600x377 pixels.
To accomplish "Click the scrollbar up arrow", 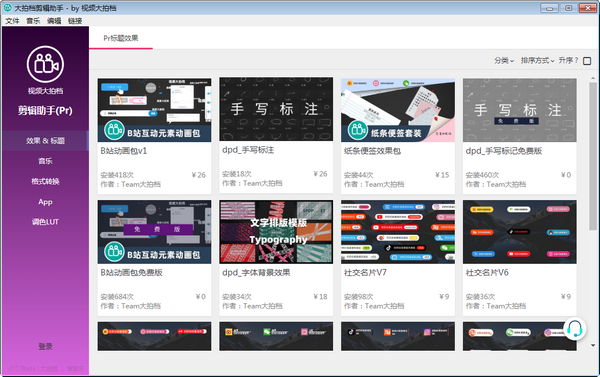I will click(x=593, y=78).
